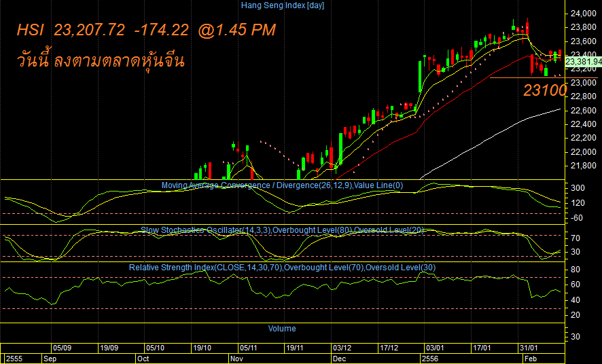Click the 23,600 price axis label
Viewport: 602px width, 364px height.
coord(584,41)
